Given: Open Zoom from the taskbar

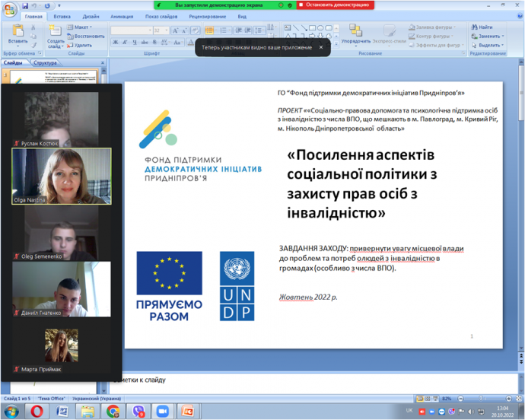Looking at the screenshot, I should point(161,411).
